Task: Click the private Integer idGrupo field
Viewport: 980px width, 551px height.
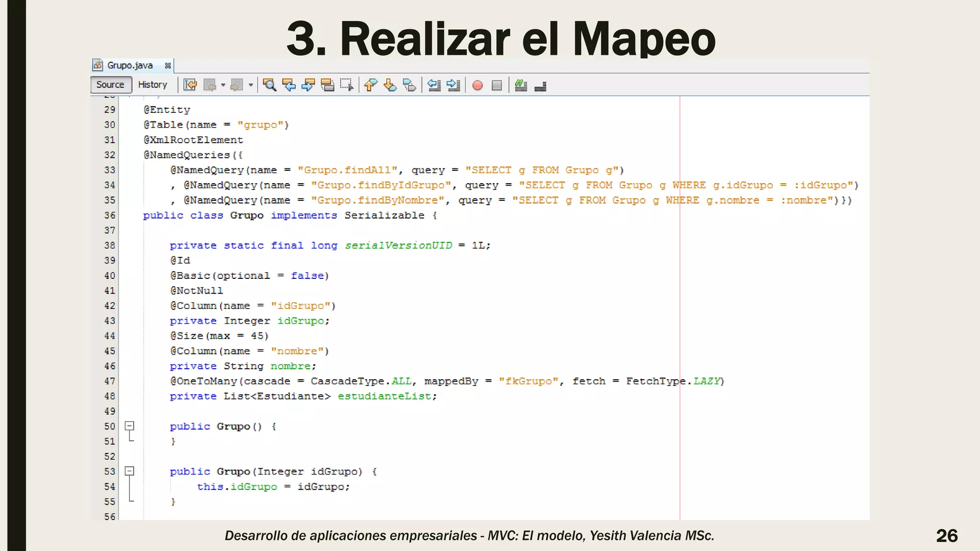Action: point(250,321)
